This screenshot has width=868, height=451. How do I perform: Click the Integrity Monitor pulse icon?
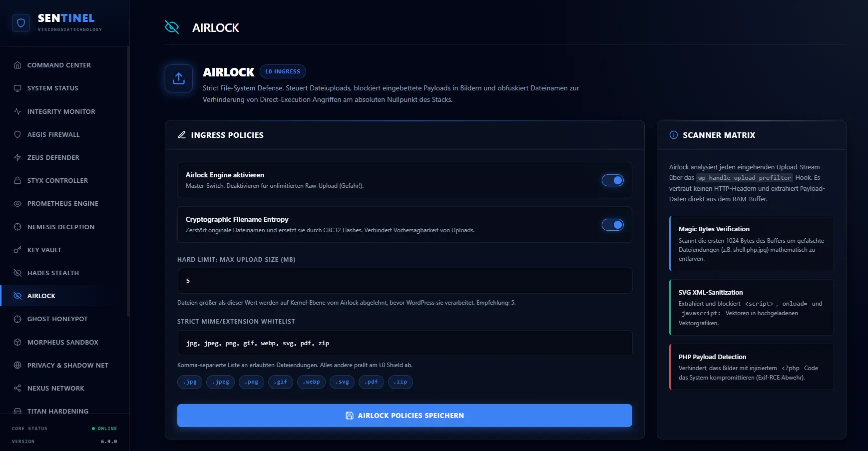click(17, 111)
